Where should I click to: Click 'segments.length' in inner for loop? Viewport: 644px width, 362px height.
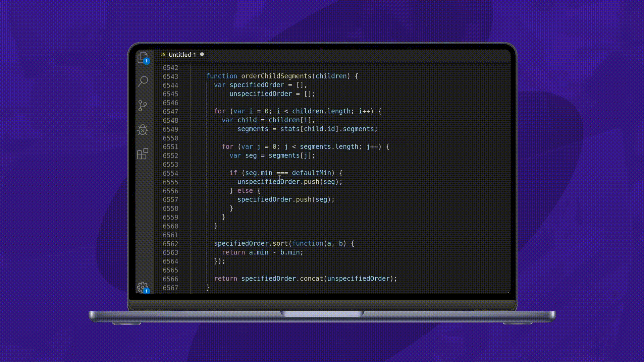[x=329, y=147]
